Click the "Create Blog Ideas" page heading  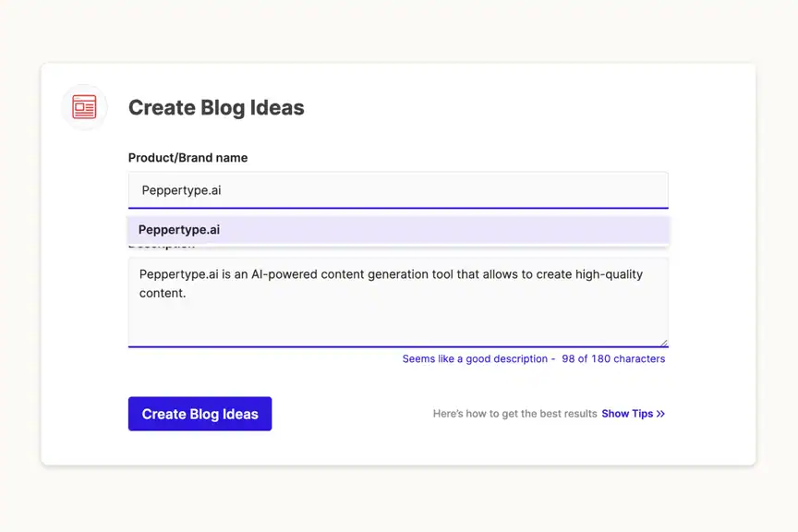coord(216,108)
